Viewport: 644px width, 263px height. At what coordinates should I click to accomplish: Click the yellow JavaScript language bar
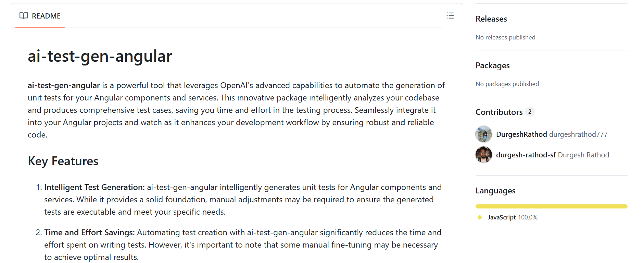click(x=551, y=206)
